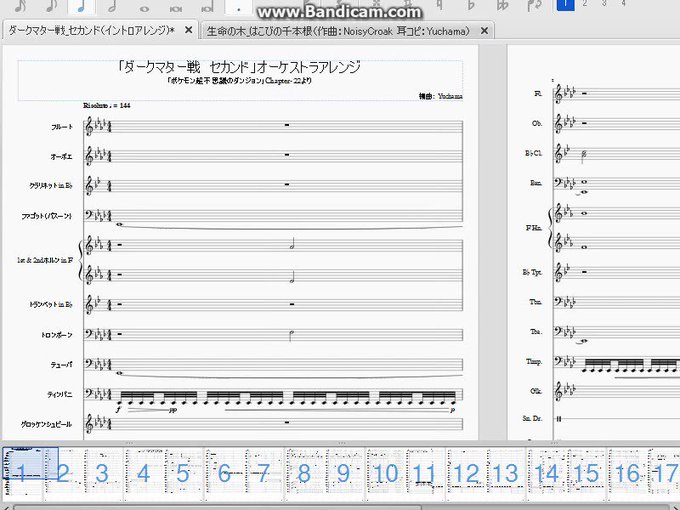Select the pp dynamic under timpani
This screenshot has width=680, height=510.
(x=173, y=409)
